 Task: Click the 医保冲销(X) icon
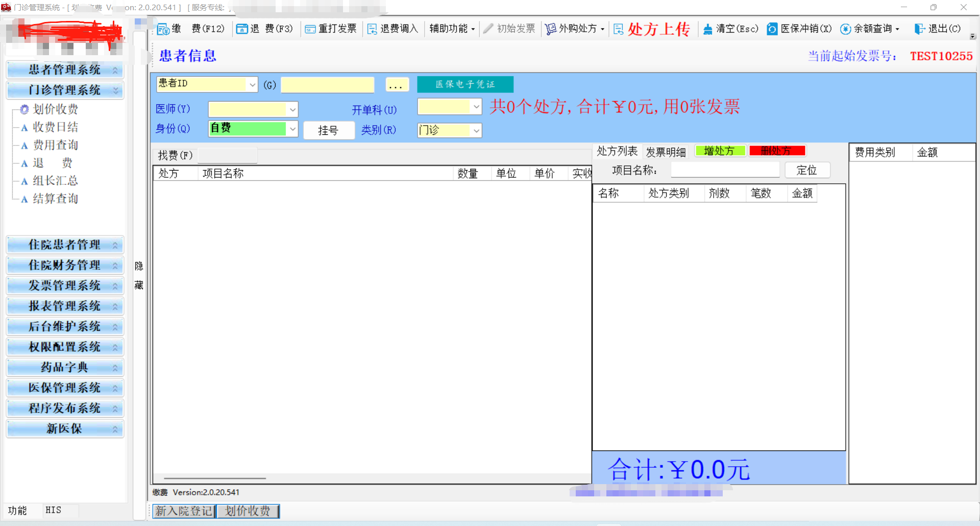[772, 29]
